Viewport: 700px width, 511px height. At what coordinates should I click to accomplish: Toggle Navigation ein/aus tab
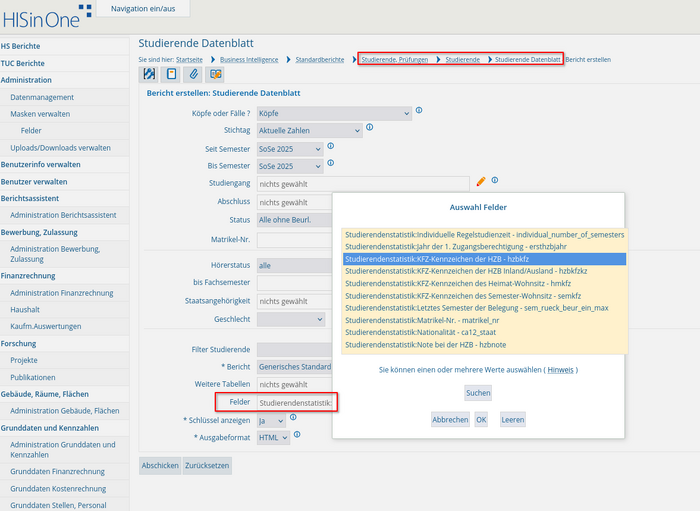tap(143, 9)
